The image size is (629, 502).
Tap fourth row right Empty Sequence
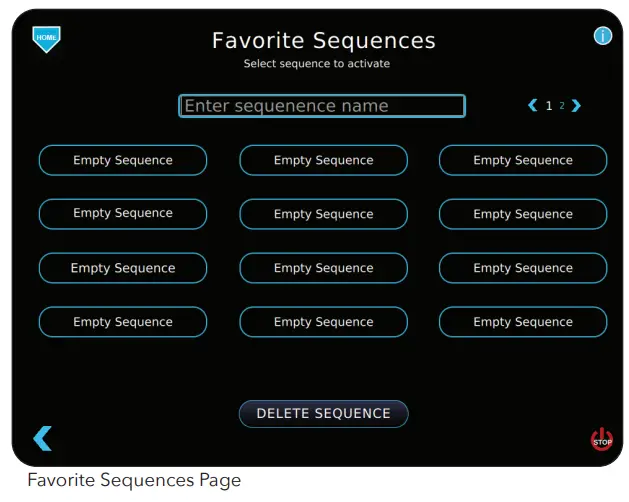pyautogui.click(x=523, y=322)
